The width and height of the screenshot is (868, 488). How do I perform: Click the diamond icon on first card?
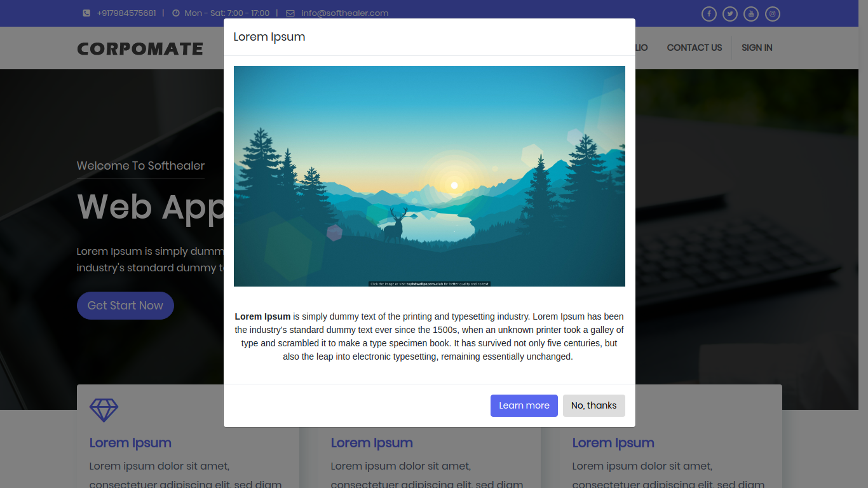point(104,410)
